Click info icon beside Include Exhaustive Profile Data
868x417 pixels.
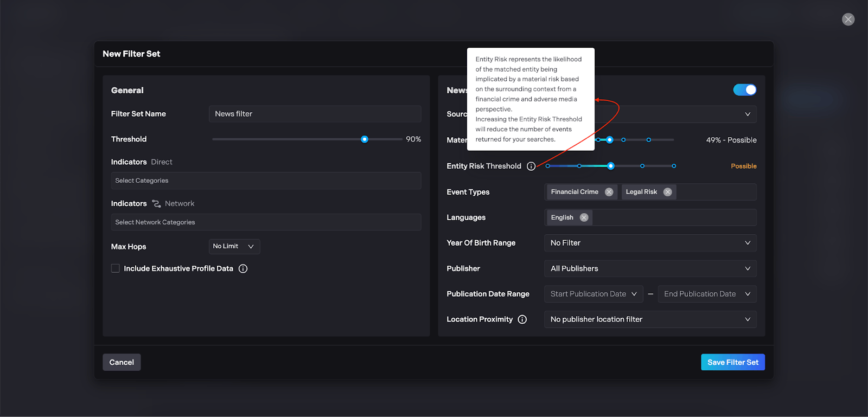point(243,269)
